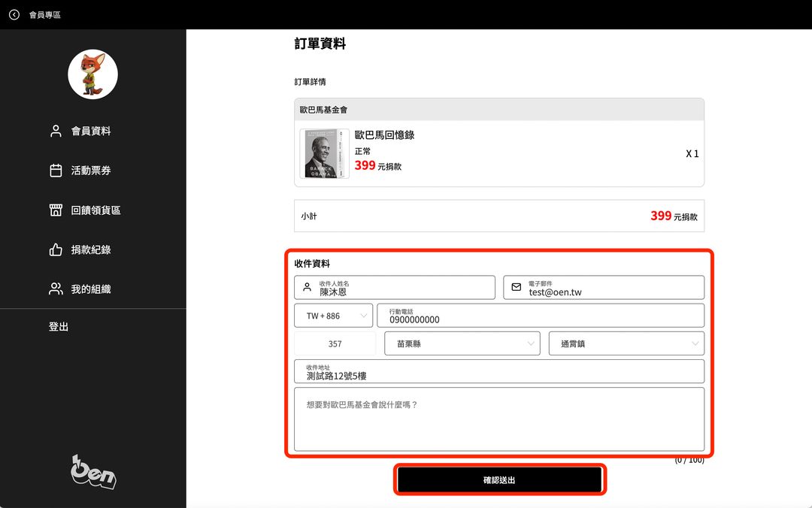Click the 訂單資料 page heading
The image size is (812, 508).
point(320,44)
